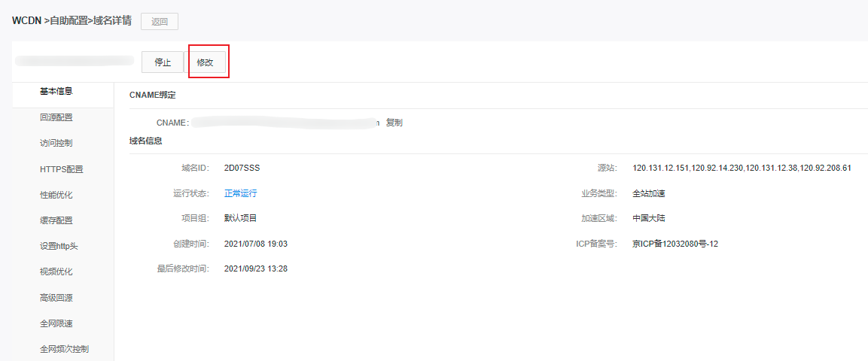Click the 返回 button
Image resolution: width=868 pixels, height=361 pixels.
click(x=160, y=21)
